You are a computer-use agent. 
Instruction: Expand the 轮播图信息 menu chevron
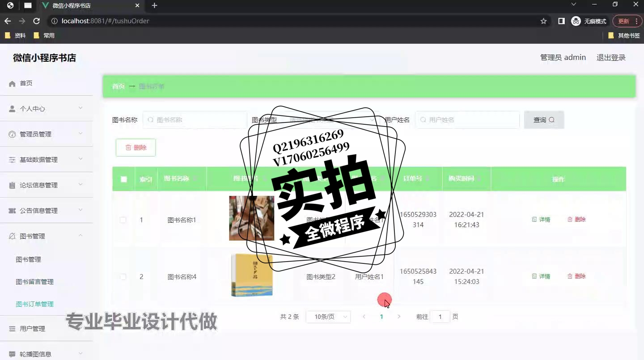click(x=80, y=353)
